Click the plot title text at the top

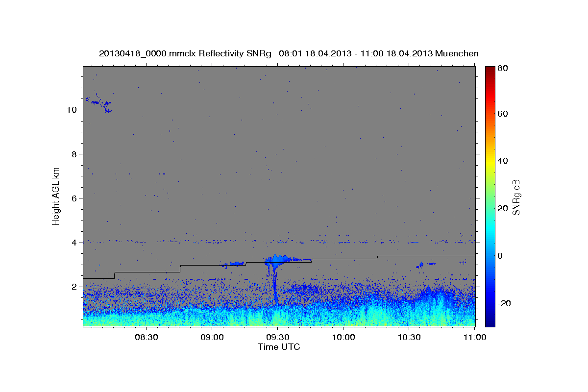pos(289,53)
